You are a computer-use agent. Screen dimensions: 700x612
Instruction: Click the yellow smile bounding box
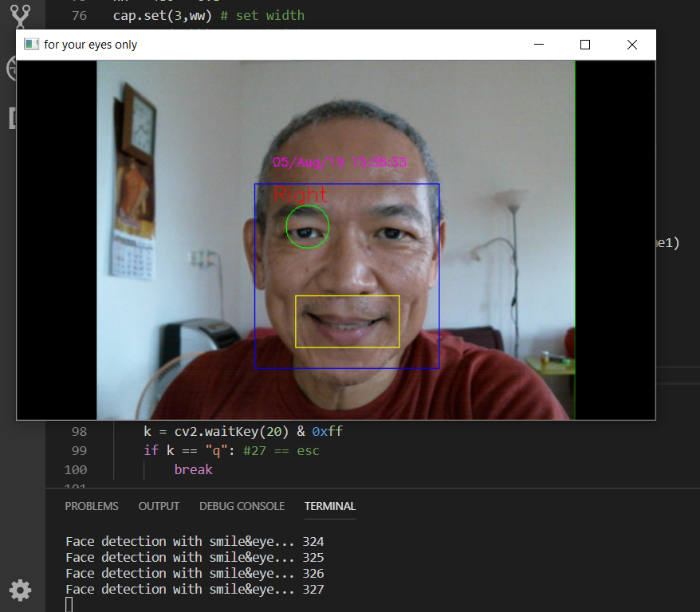click(x=347, y=321)
